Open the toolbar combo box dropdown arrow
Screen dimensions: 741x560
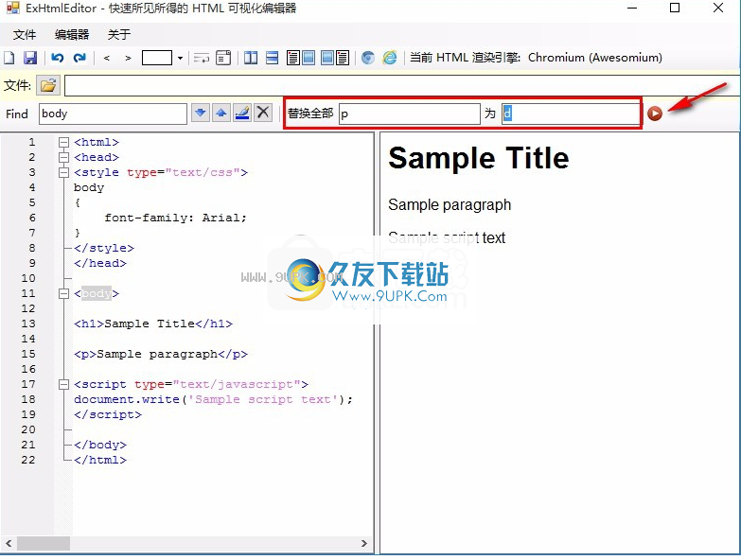pyautogui.click(x=180, y=58)
